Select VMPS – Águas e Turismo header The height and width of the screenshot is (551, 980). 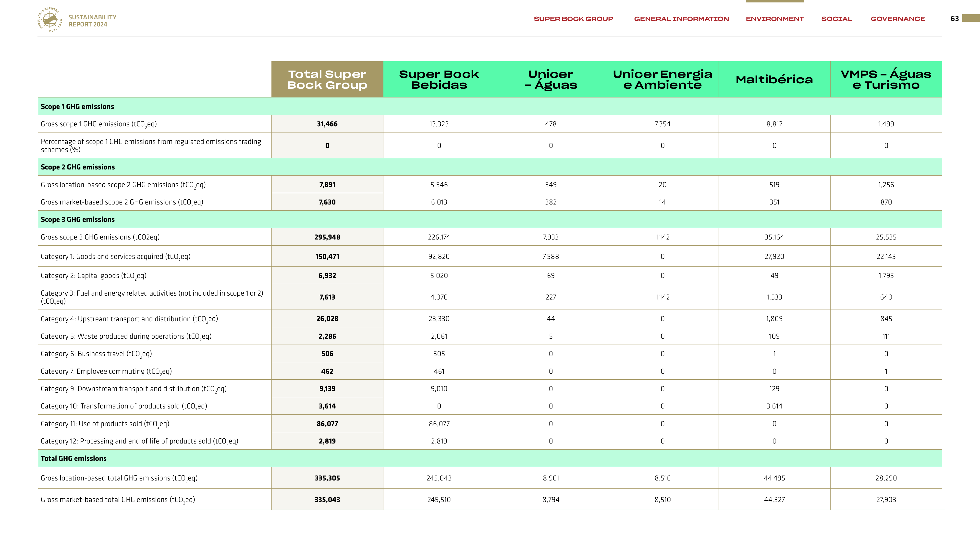coord(886,80)
